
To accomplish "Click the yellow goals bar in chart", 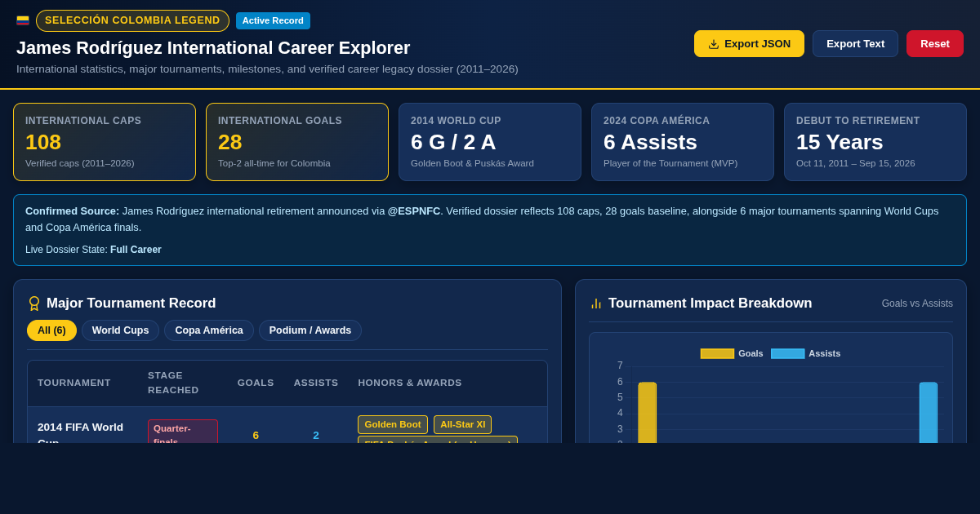I will pyautogui.click(x=647, y=413).
